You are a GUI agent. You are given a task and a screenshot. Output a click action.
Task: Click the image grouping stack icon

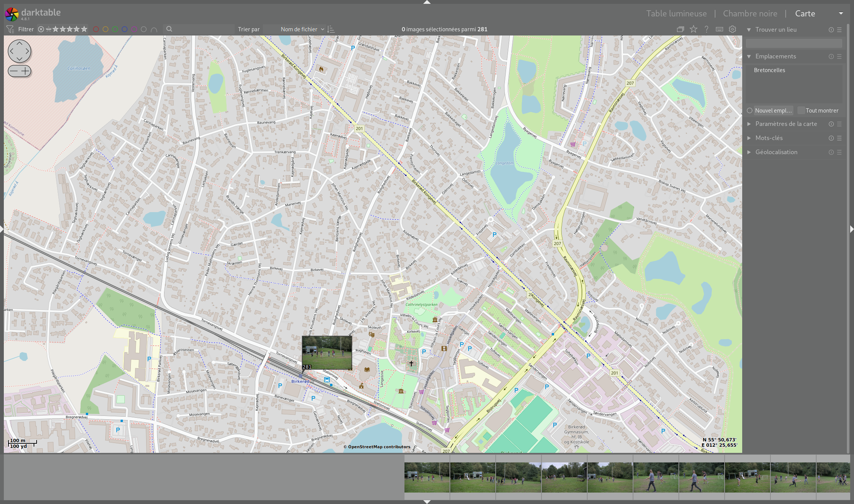click(x=680, y=29)
